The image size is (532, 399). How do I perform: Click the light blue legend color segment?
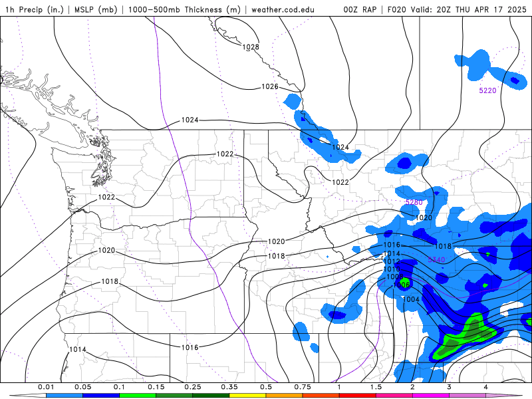coord(65,395)
